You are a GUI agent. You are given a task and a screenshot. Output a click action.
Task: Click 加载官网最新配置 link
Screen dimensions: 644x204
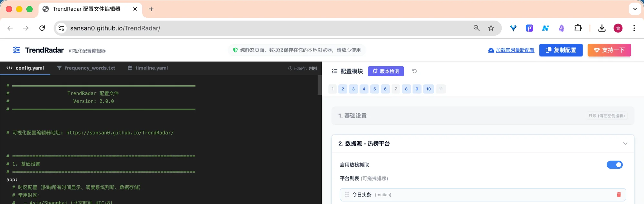pos(511,50)
